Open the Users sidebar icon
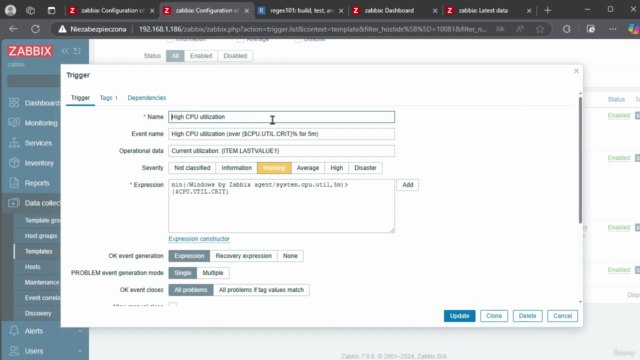The image size is (640, 360). [x=14, y=351]
